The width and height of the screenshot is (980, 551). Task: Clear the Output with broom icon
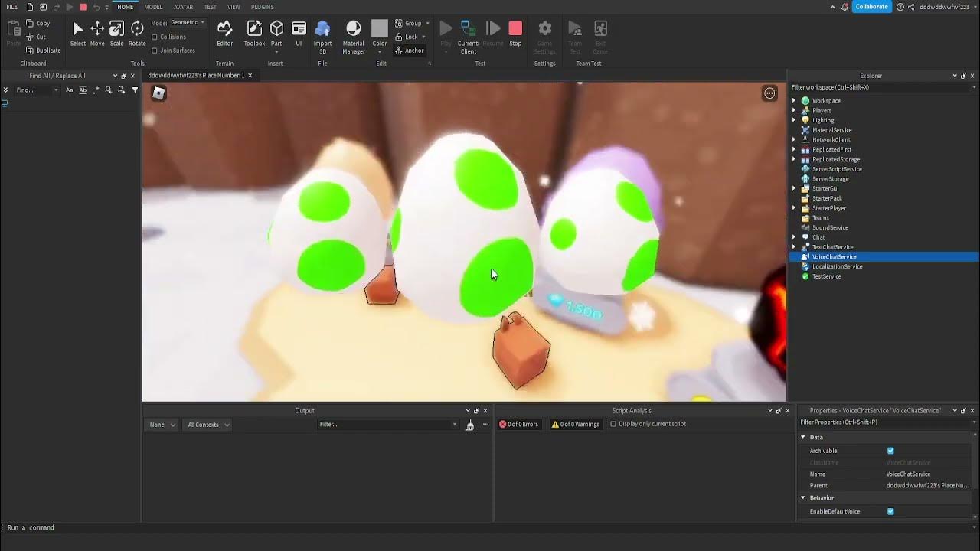tap(469, 425)
